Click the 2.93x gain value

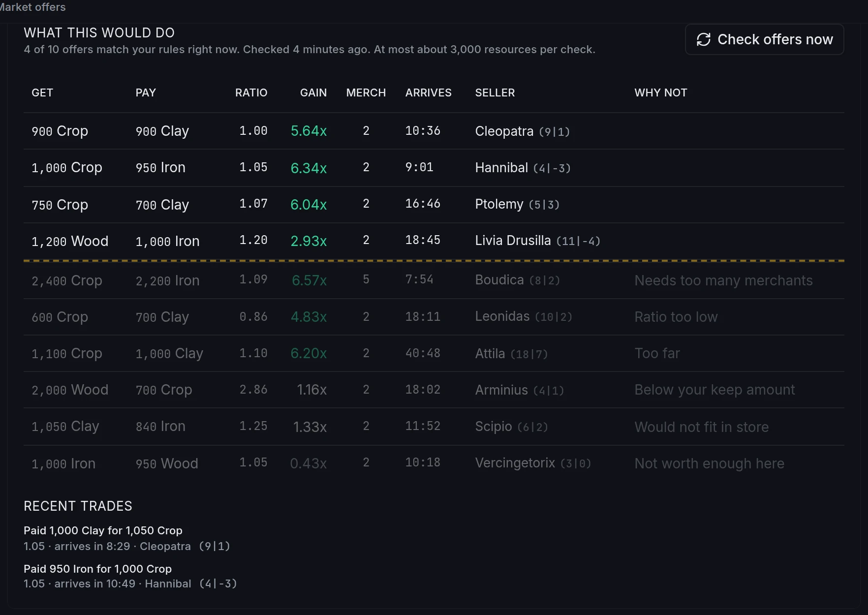309,241
